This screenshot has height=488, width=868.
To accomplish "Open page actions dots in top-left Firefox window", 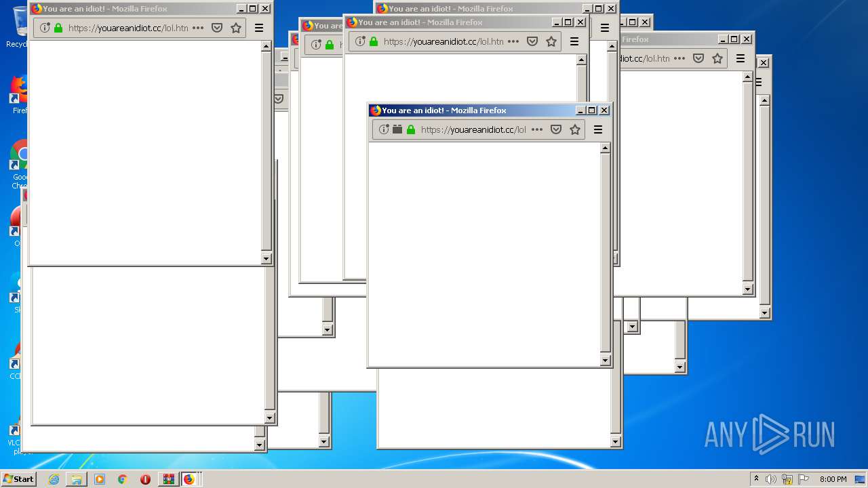I will tap(198, 28).
